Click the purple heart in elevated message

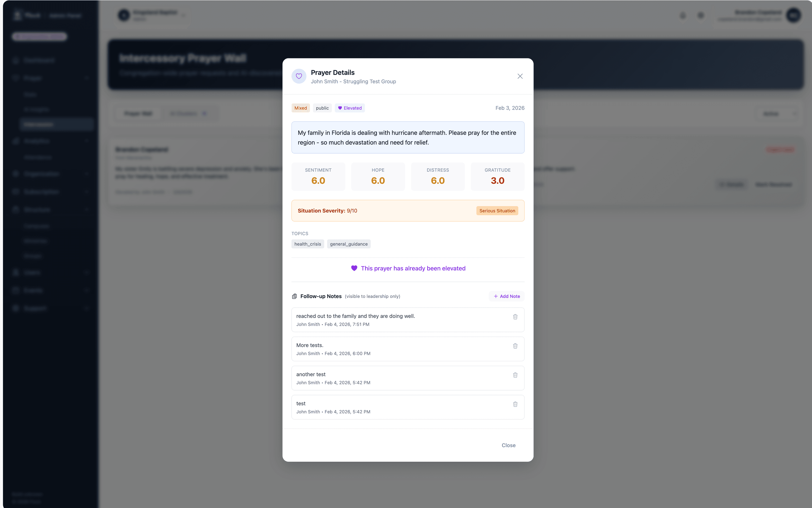coord(354,268)
